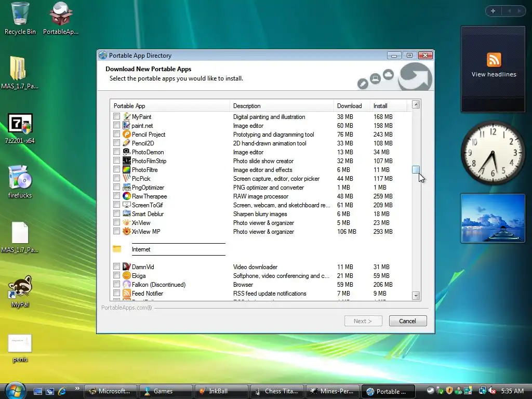Click the PhotoFiltre colorful icon
Screen dimensions: 532x399
(x=127, y=169)
